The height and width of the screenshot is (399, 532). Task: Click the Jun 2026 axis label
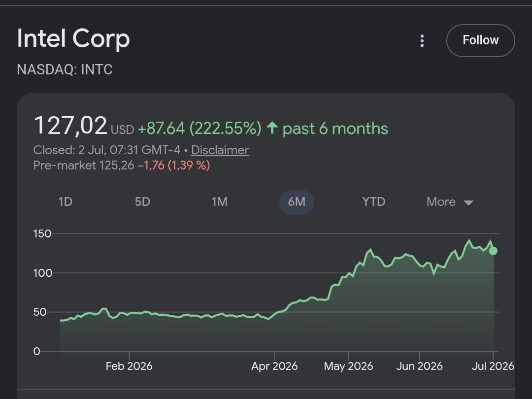click(419, 366)
